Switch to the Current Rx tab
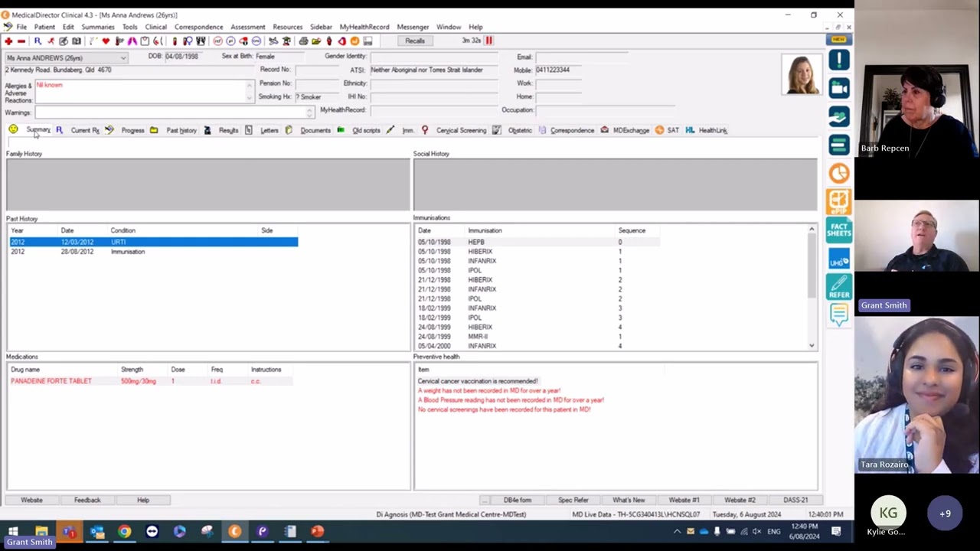Screen dimensions: 980x551 84,130
